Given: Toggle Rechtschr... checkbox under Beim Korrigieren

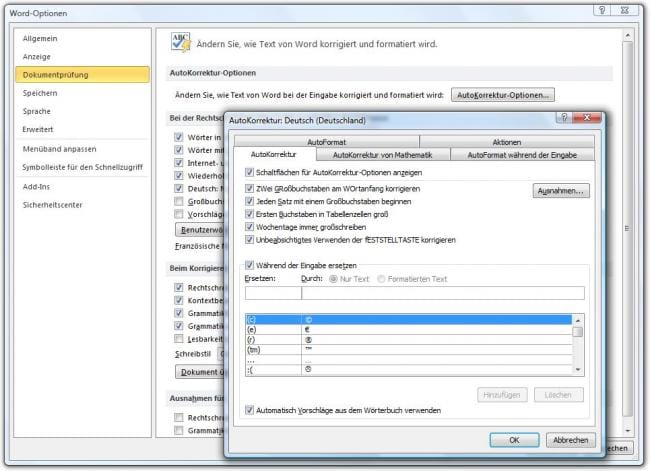Looking at the screenshot, I should coord(179,287).
